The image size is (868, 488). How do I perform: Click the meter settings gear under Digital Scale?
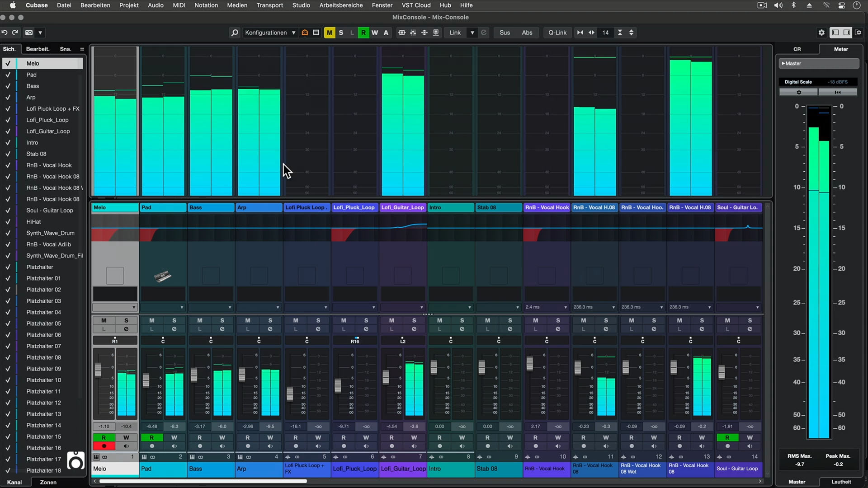click(798, 92)
